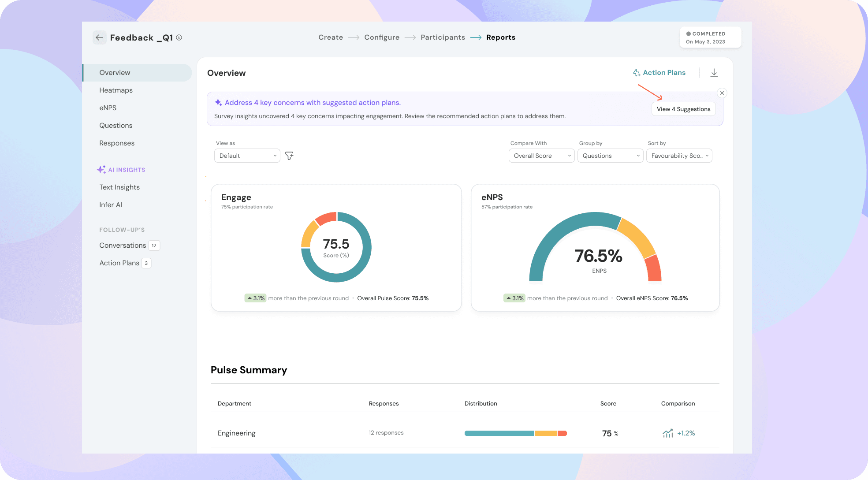This screenshot has width=868, height=480.
Task: Click the eNPS '57% participation rate' text
Action: pyautogui.click(x=507, y=207)
